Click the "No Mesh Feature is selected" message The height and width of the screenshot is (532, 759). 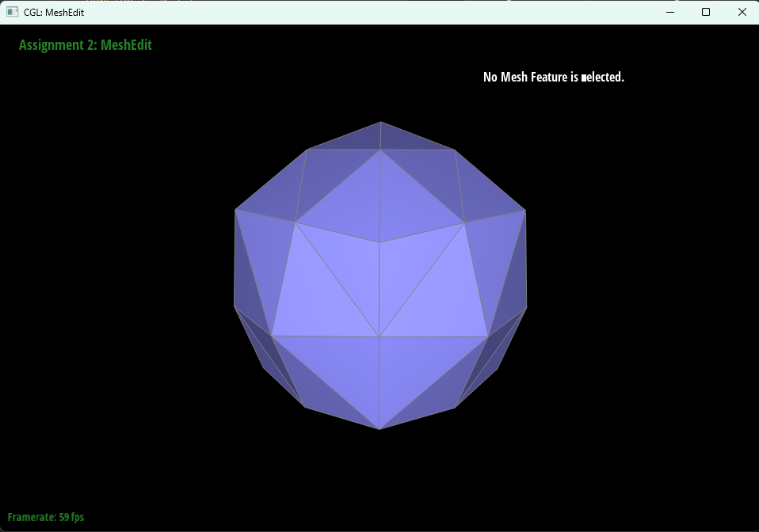coord(553,77)
